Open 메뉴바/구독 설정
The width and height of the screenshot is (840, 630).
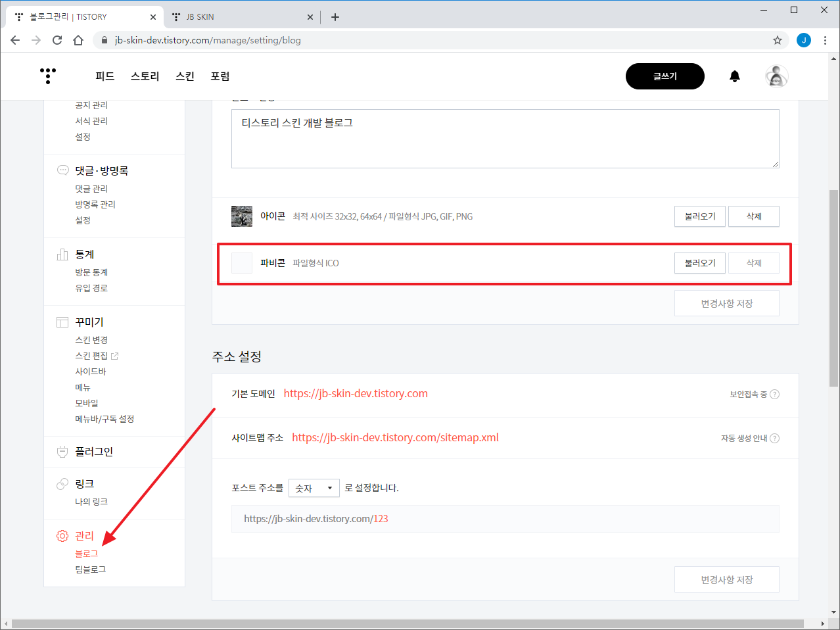(105, 419)
